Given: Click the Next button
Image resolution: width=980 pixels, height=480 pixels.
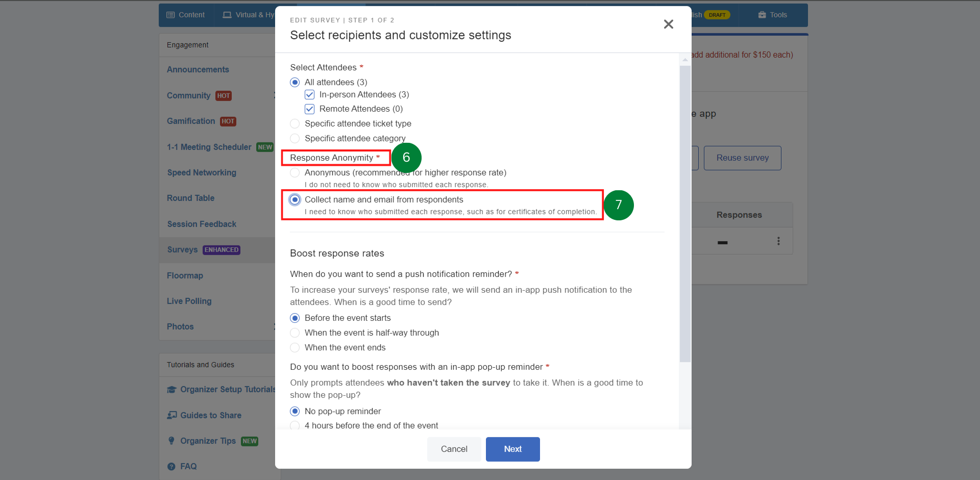Looking at the screenshot, I should click(x=512, y=449).
